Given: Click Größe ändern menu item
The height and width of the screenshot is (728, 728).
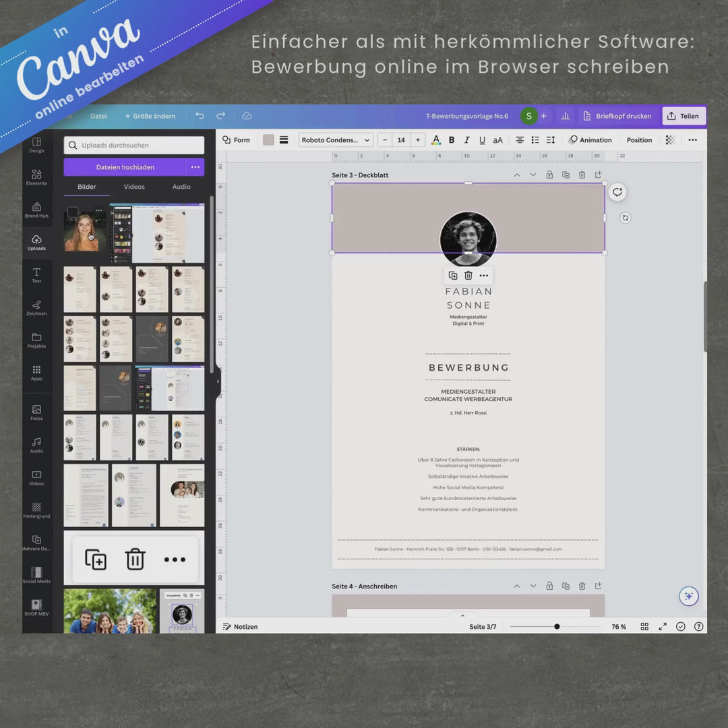Looking at the screenshot, I should (150, 116).
